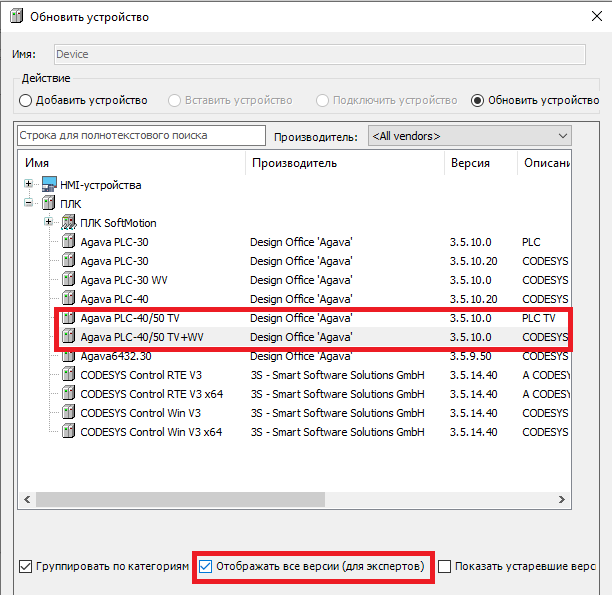Click version 3.5.10.20 of Agava PLC-40
Screen dimensions: 612x595
[473, 299]
